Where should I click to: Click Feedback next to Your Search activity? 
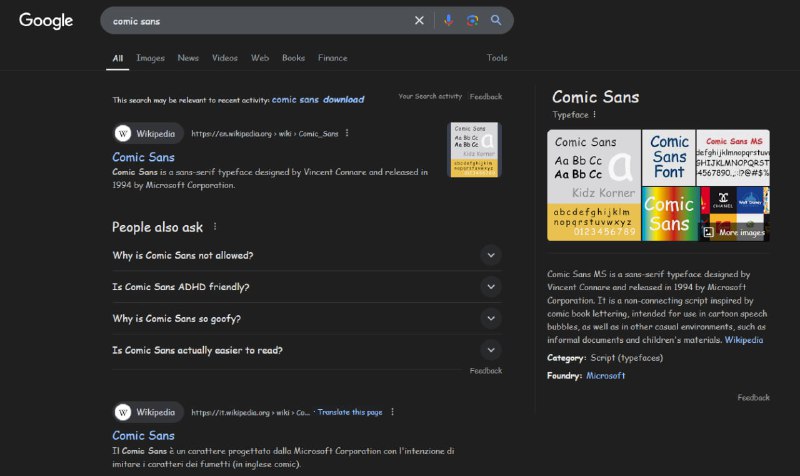click(486, 96)
